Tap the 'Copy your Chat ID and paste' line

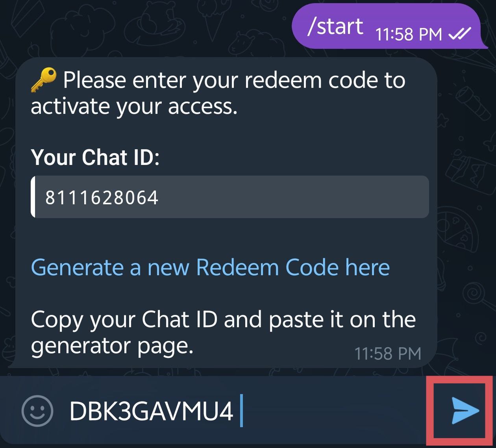pos(223,319)
